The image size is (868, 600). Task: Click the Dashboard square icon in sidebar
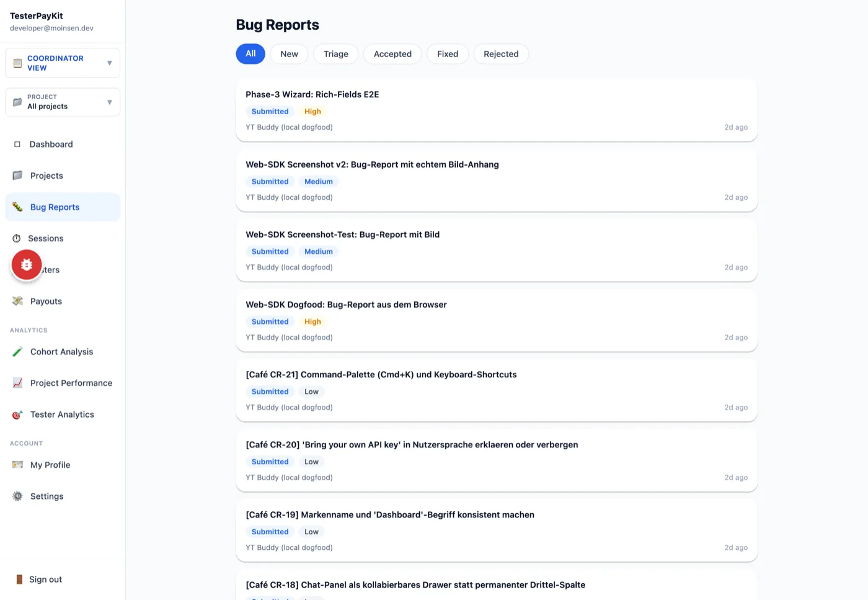17,145
